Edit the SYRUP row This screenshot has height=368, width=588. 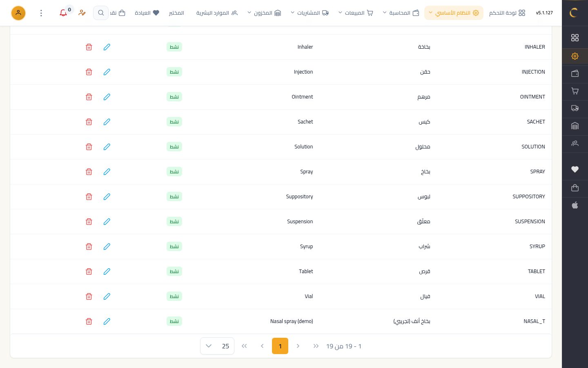107,247
